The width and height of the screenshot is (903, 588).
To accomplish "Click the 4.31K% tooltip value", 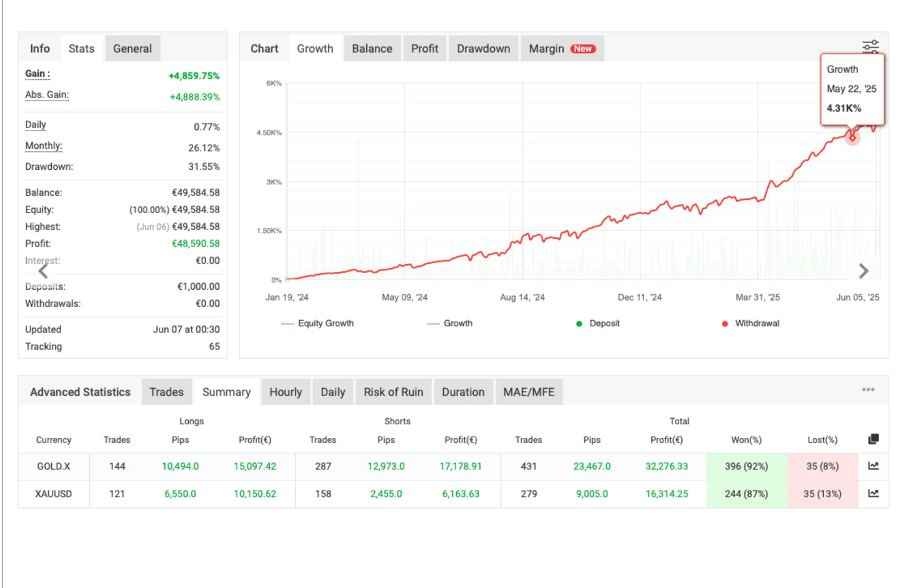I will (x=844, y=108).
